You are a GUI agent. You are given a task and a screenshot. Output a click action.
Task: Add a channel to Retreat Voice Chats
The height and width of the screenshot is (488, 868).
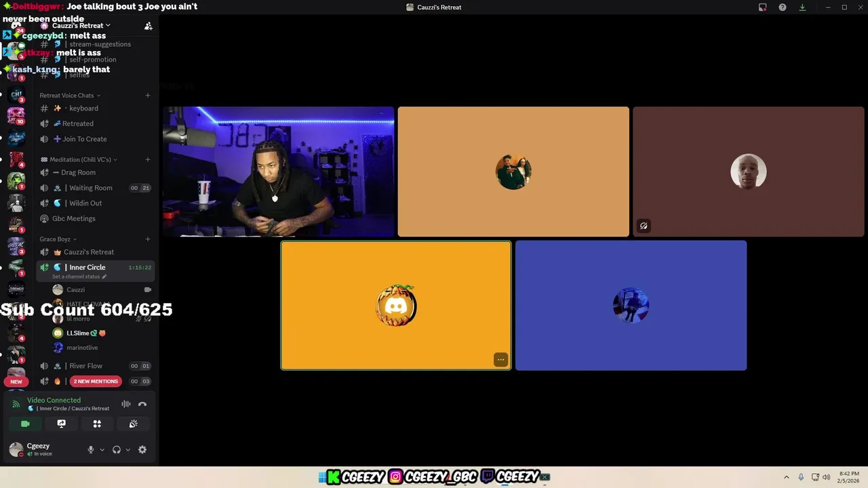click(x=148, y=96)
